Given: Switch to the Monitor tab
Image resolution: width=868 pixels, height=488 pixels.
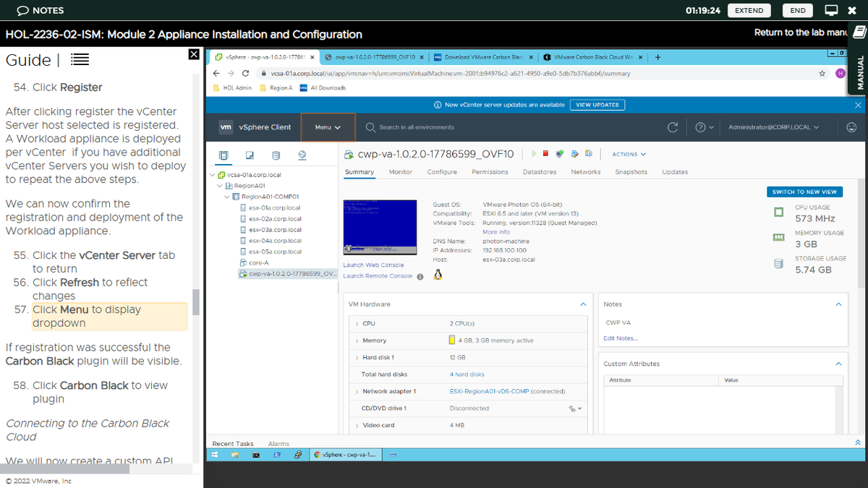Looking at the screenshot, I should (x=400, y=172).
